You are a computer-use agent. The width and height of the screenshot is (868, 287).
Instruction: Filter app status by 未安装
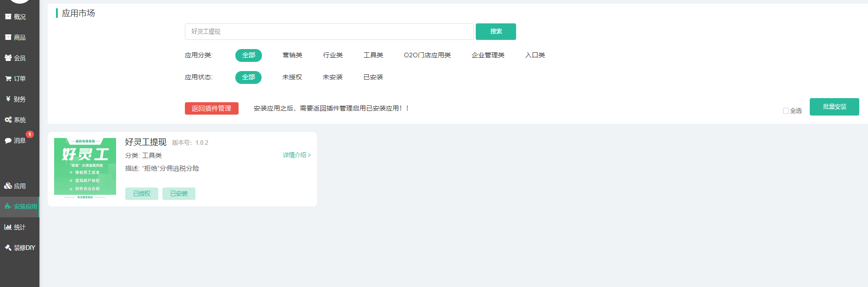[x=333, y=77]
